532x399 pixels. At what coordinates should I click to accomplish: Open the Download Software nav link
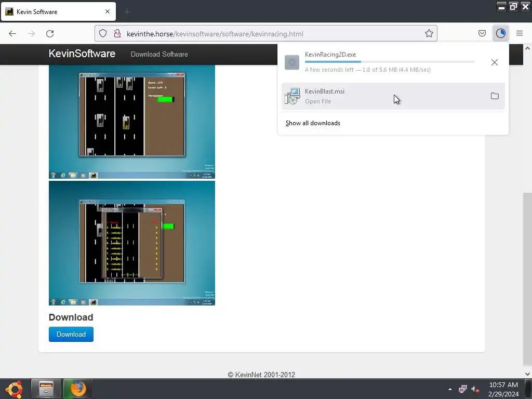click(x=159, y=54)
